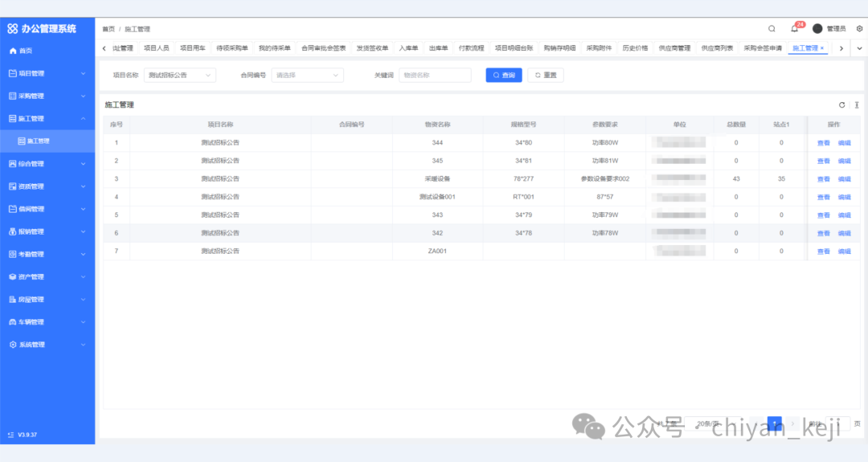Open the settings gear icon top-right
This screenshot has width=868, height=462.
click(859, 28)
